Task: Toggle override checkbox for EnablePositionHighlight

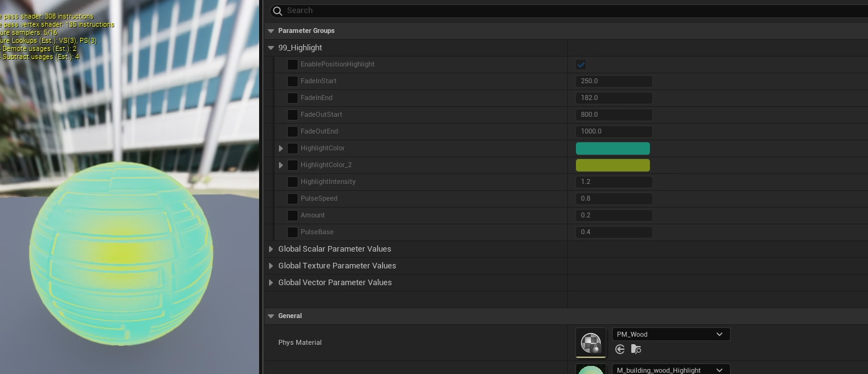Action: coord(292,65)
